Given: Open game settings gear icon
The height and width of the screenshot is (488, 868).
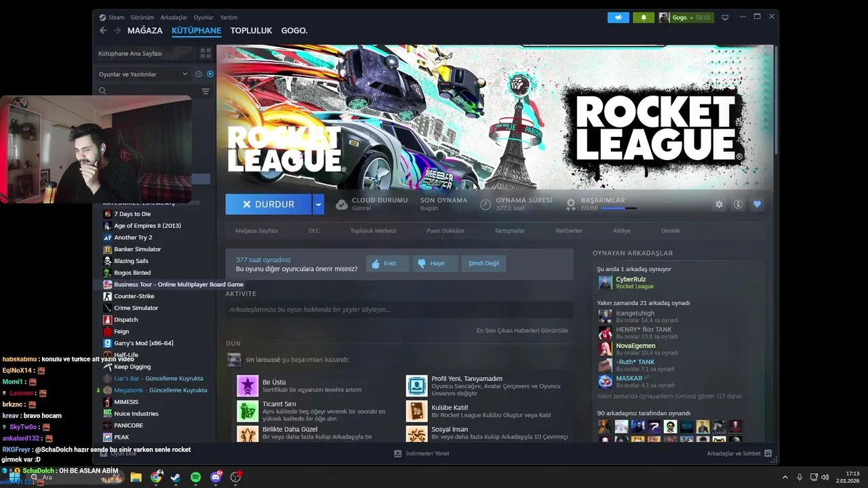Looking at the screenshot, I should point(719,204).
